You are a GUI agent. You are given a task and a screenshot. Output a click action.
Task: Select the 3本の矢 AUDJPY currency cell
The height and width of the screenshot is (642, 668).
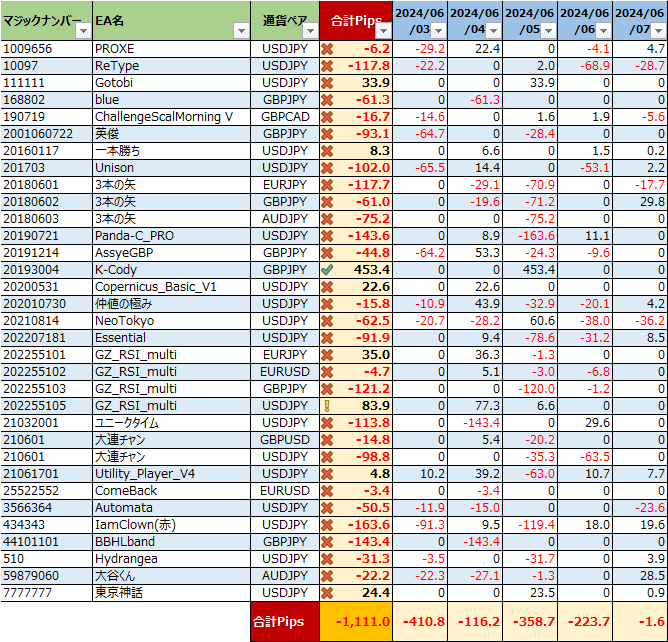coord(285,219)
